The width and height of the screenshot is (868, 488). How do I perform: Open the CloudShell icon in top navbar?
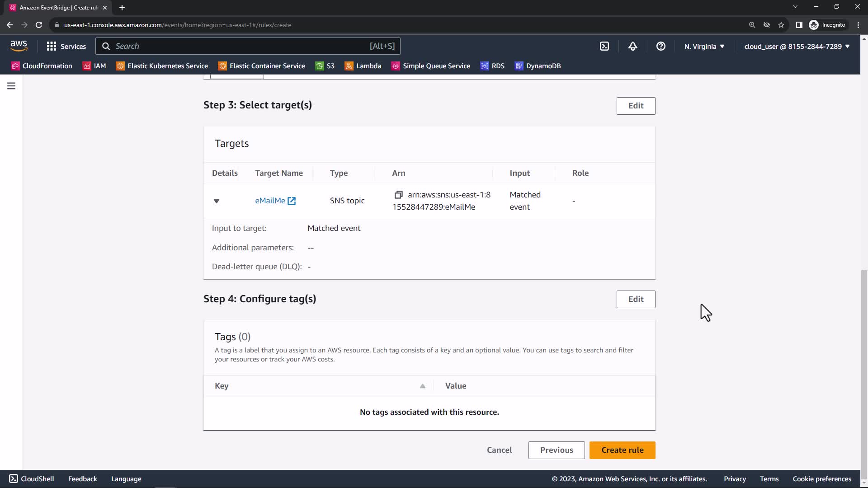604,47
